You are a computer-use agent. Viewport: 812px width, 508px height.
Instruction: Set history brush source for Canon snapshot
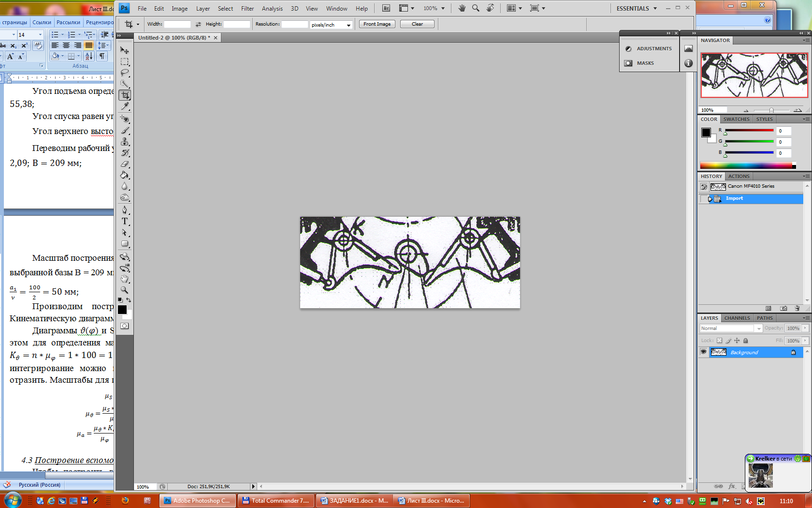coord(704,187)
